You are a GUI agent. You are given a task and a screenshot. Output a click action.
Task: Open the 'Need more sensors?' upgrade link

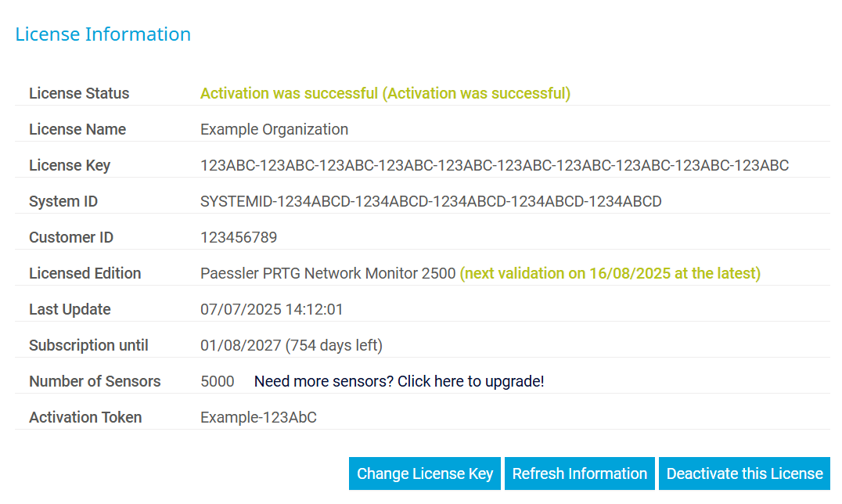tap(399, 381)
